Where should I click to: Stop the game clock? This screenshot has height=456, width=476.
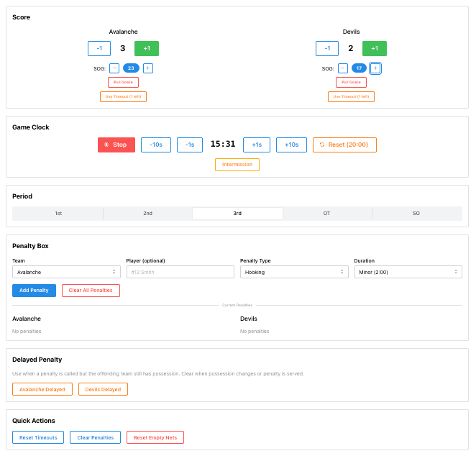click(116, 145)
